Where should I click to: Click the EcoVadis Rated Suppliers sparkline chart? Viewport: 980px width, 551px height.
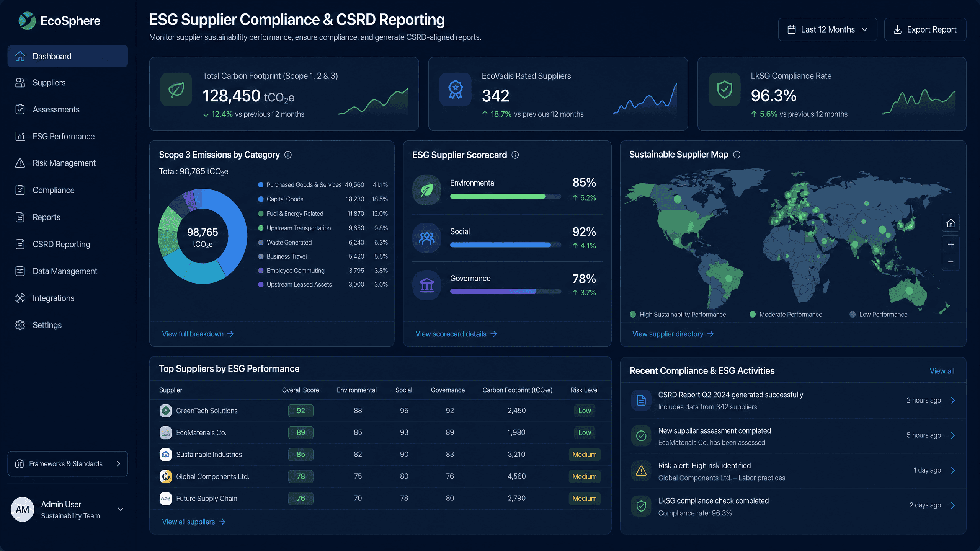[x=645, y=99]
